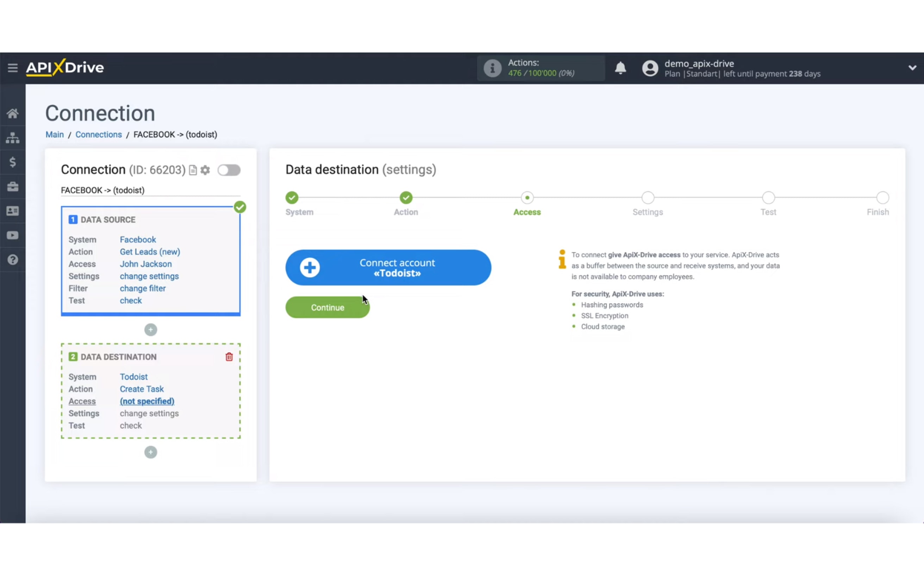
Task: Open the Connections breadcrumb link
Action: [99, 134]
